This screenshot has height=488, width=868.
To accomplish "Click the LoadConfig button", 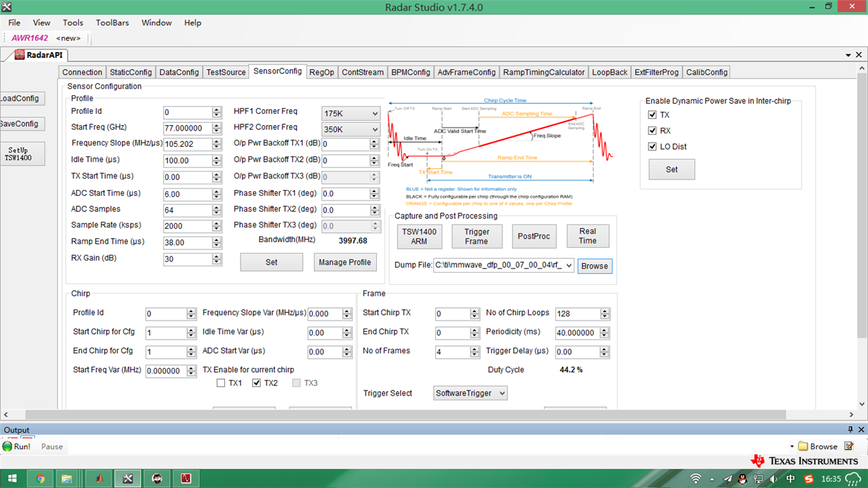I will (x=19, y=98).
